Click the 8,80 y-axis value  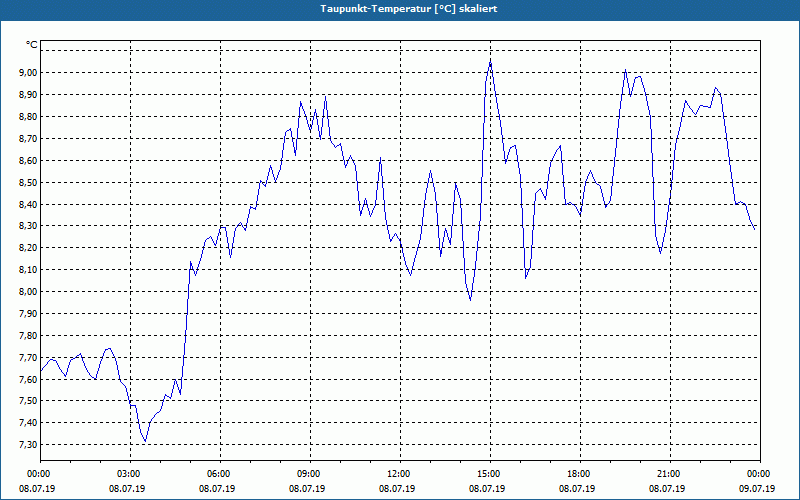[29, 116]
